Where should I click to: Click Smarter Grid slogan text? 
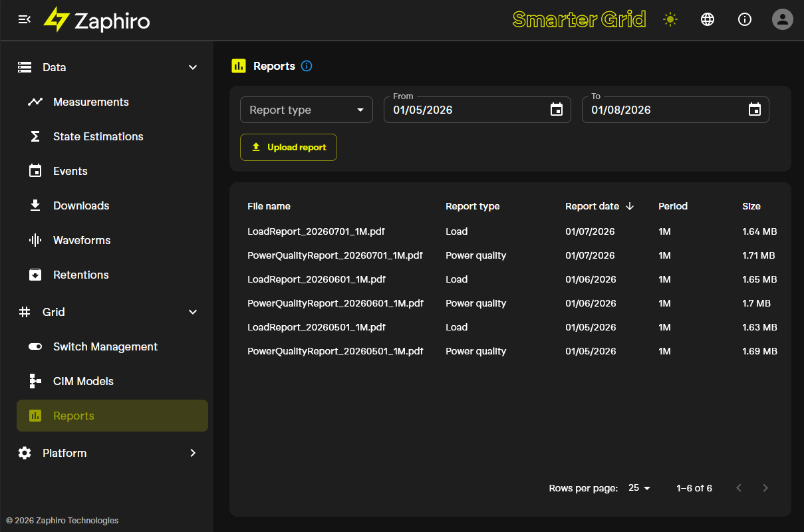(x=579, y=19)
